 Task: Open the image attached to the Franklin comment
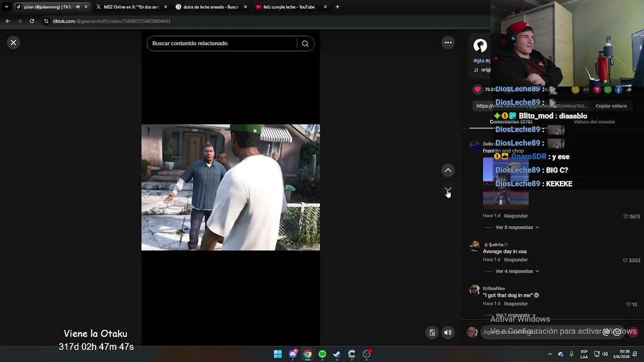(506, 182)
